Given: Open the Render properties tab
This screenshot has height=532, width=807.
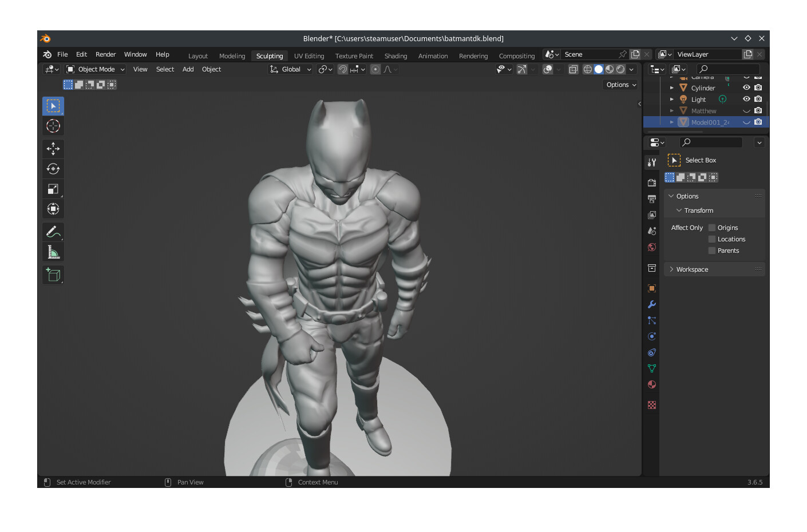Looking at the screenshot, I should click(x=652, y=183).
